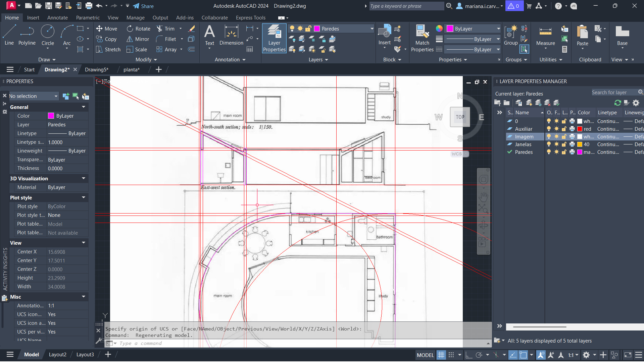Switch to the Layout2 tab

(58, 355)
